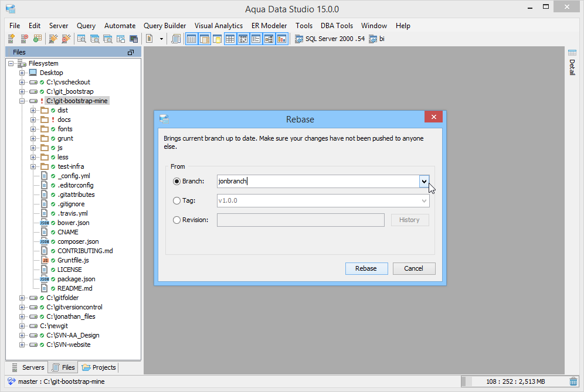Viewport: 584px width, 392px height.
Task: Expand the docs folder
Action: click(33, 120)
